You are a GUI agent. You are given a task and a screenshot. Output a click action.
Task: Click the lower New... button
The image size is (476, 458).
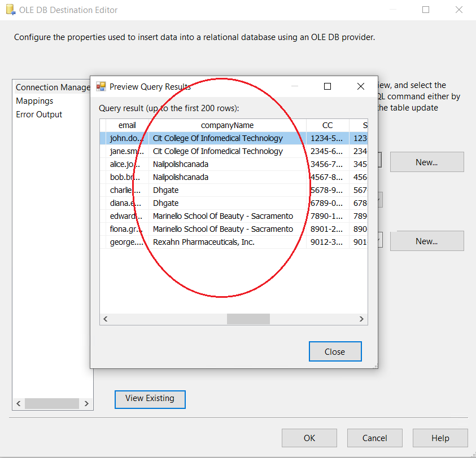point(426,241)
